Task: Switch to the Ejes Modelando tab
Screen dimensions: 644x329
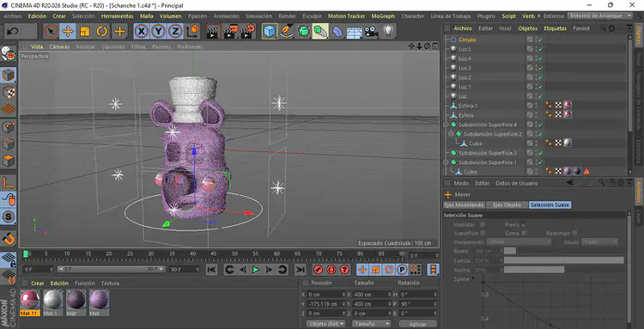Action: click(x=464, y=205)
